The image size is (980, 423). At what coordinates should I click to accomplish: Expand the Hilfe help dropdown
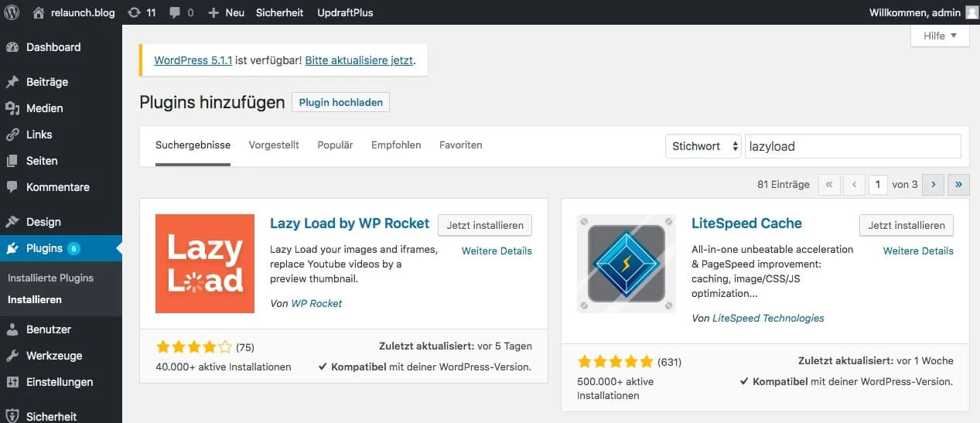click(x=940, y=36)
